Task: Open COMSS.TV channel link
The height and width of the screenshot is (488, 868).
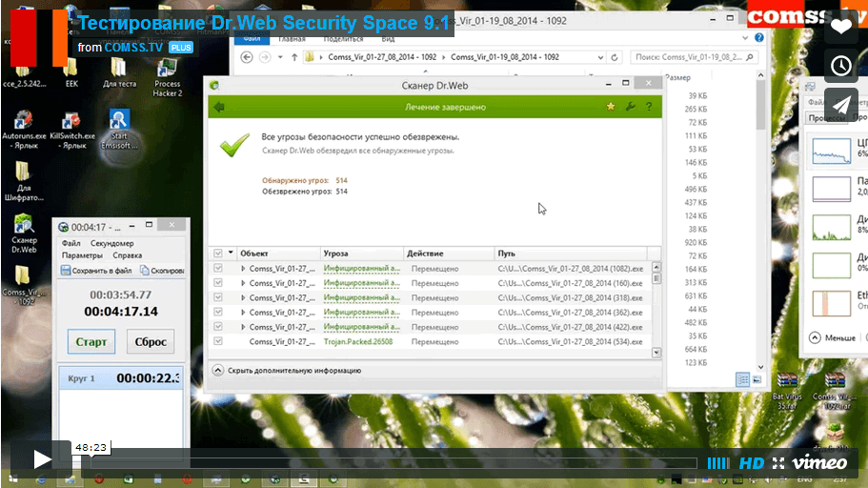Action: (x=133, y=47)
